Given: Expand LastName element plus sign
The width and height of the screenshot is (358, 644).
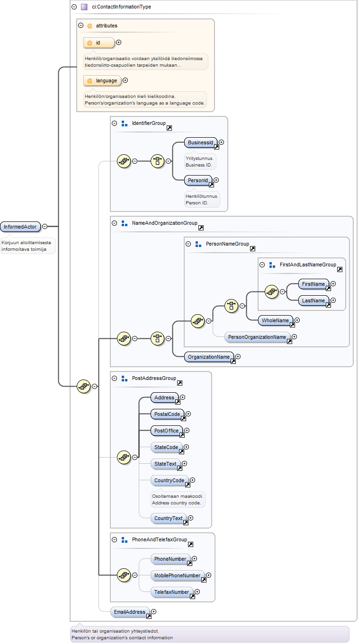Looking at the screenshot, I should pyautogui.click(x=333, y=300).
